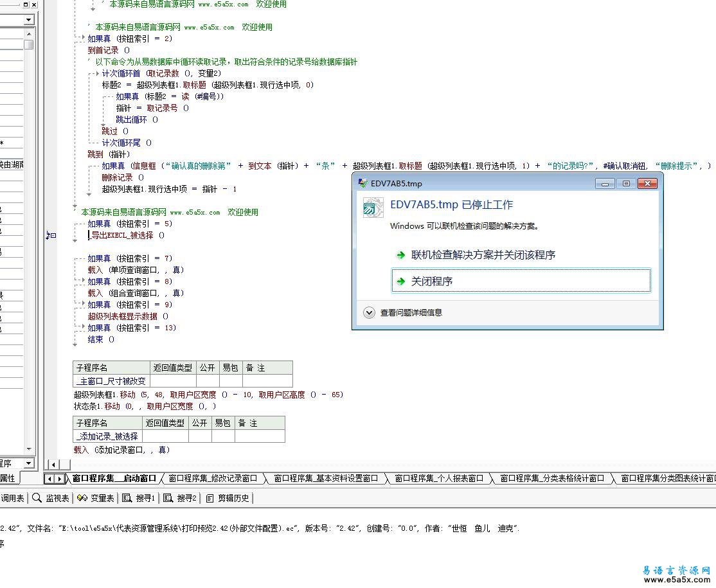Switch to 窗口程序集_个人报表窗口 tab

[438, 478]
